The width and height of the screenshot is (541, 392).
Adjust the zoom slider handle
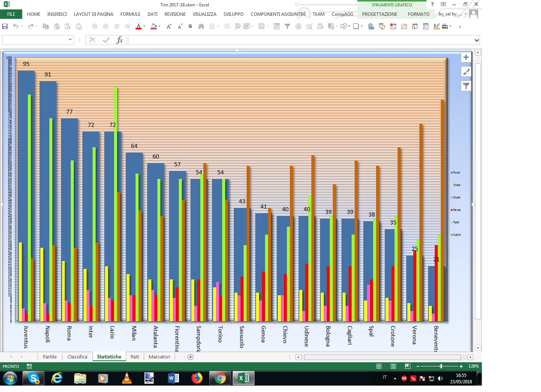tap(441, 366)
